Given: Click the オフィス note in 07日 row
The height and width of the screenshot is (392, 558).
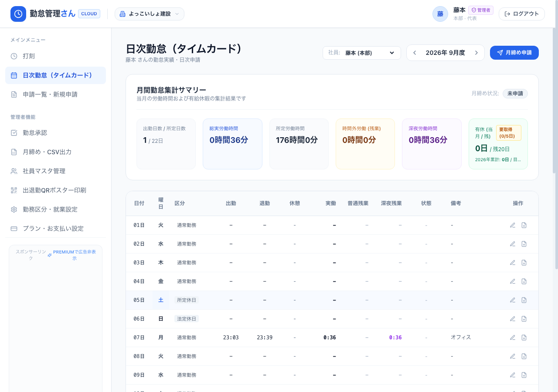Looking at the screenshot, I should click(x=461, y=337).
